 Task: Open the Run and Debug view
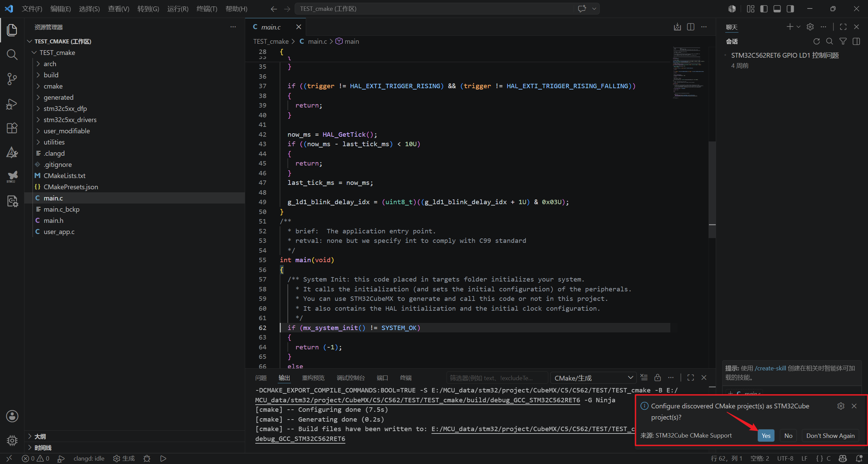[12, 104]
